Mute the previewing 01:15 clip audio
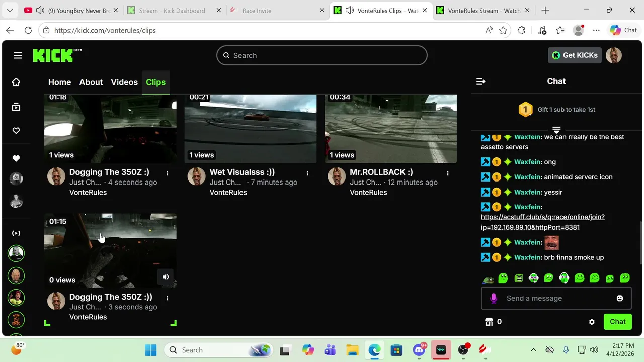This screenshot has width=644, height=362. click(x=166, y=277)
